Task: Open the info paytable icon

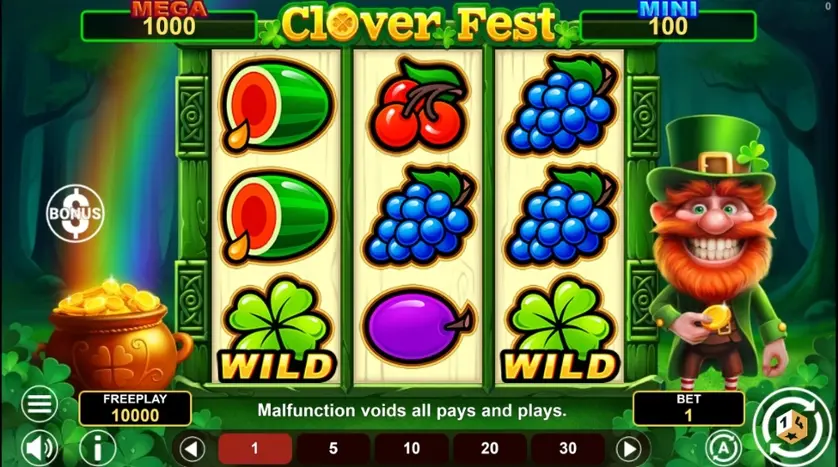Action: 98,448
